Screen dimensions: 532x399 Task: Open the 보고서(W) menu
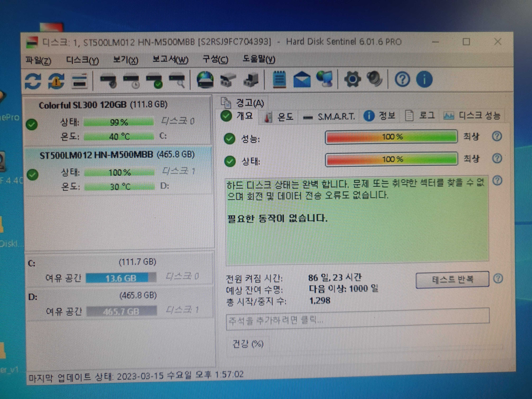click(170, 59)
